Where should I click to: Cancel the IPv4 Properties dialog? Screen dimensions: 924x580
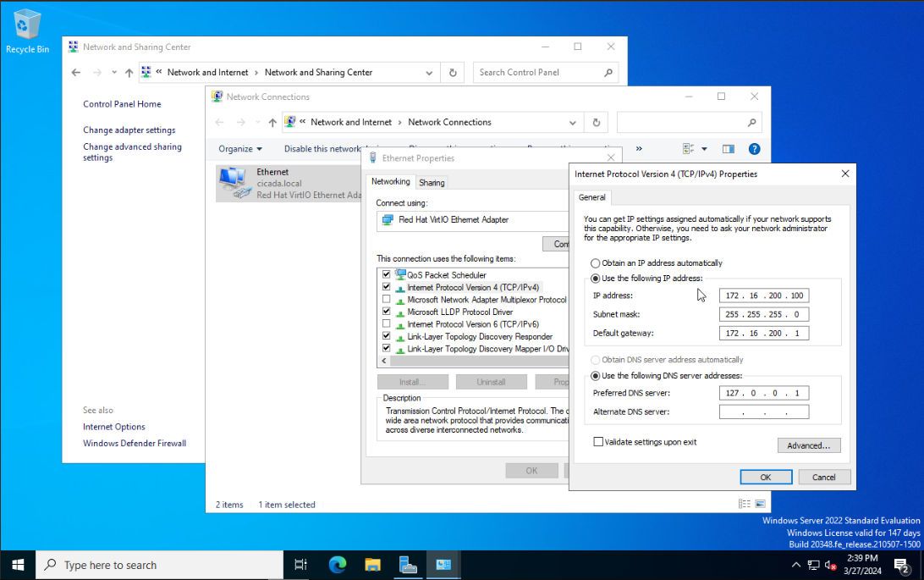(x=824, y=477)
